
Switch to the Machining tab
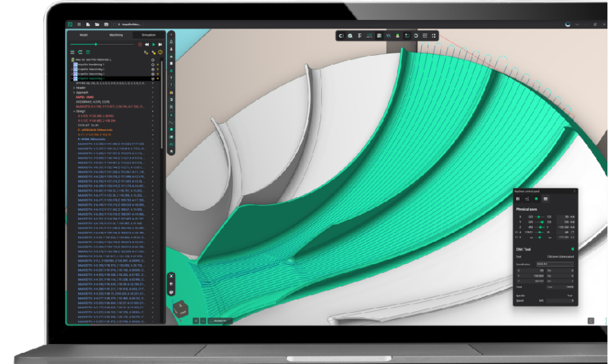tap(116, 35)
